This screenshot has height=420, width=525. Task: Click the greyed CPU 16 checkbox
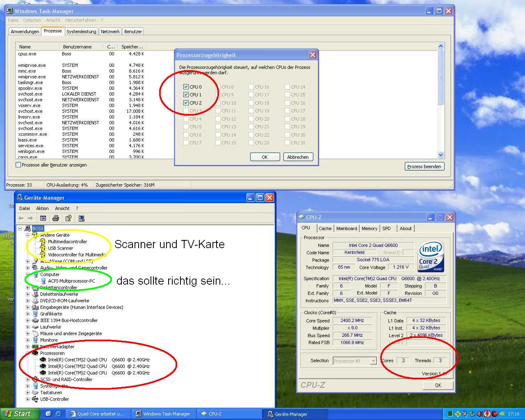pos(251,87)
